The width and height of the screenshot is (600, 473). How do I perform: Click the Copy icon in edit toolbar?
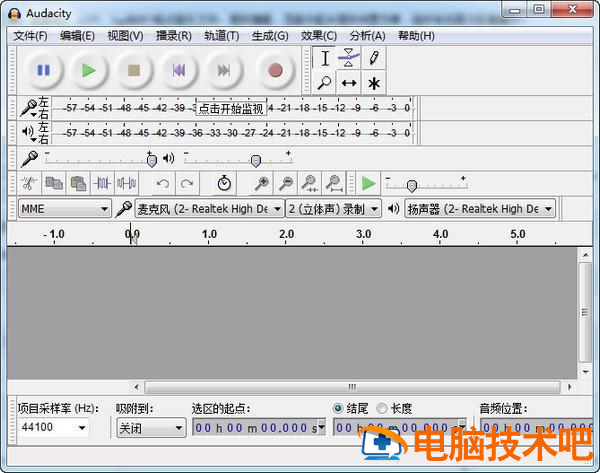pyautogui.click(x=54, y=184)
